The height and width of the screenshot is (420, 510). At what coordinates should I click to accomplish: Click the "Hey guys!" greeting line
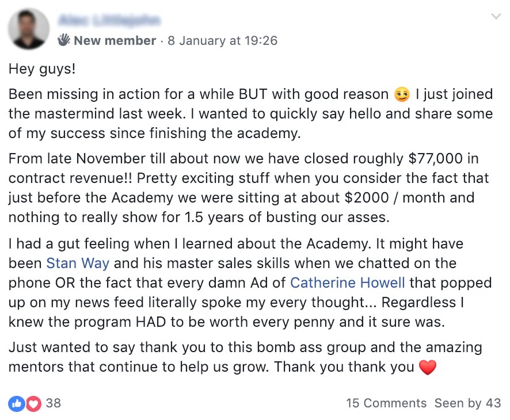coord(42,70)
